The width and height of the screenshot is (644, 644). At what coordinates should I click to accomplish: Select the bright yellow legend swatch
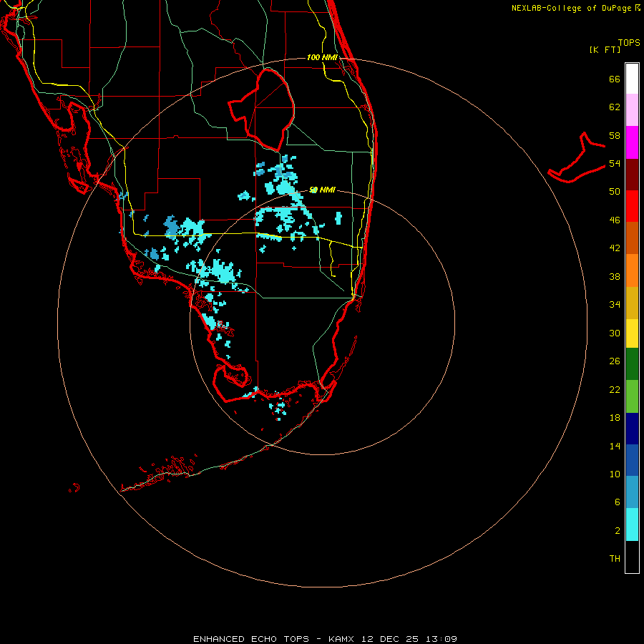pyautogui.click(x=632, y=333)
